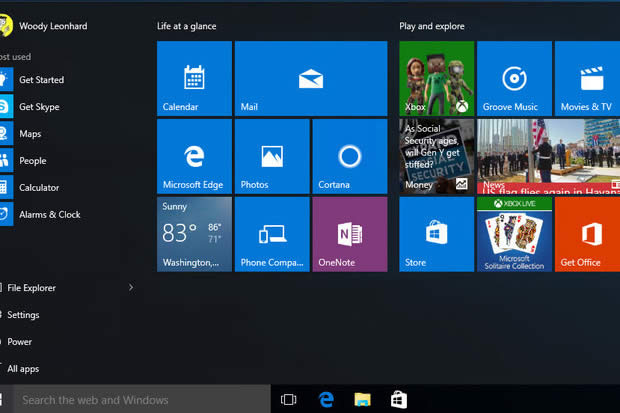Select Calculator from most used list
The width and height of the screenshot is (620, 413).
39,188
